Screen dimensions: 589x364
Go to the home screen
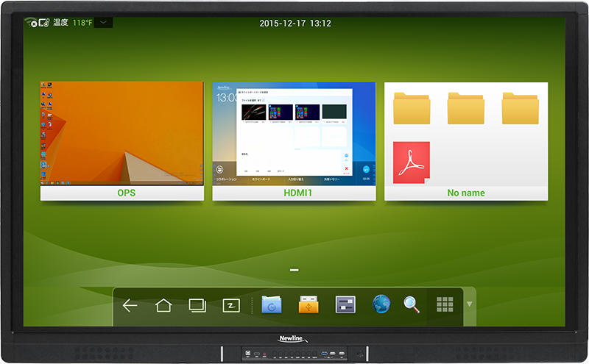pyautogui.click(x=163, y=305)
